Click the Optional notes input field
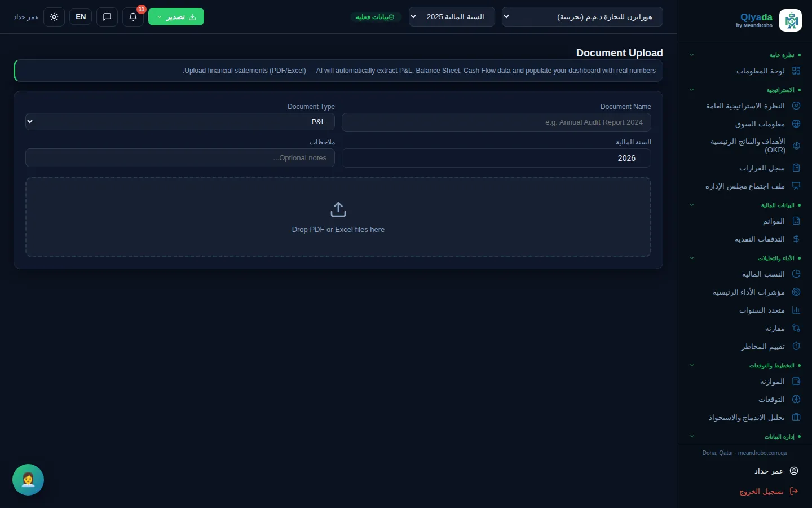This screenshot has height=508, width=812. pyautogui.click(x=180, y=158)
